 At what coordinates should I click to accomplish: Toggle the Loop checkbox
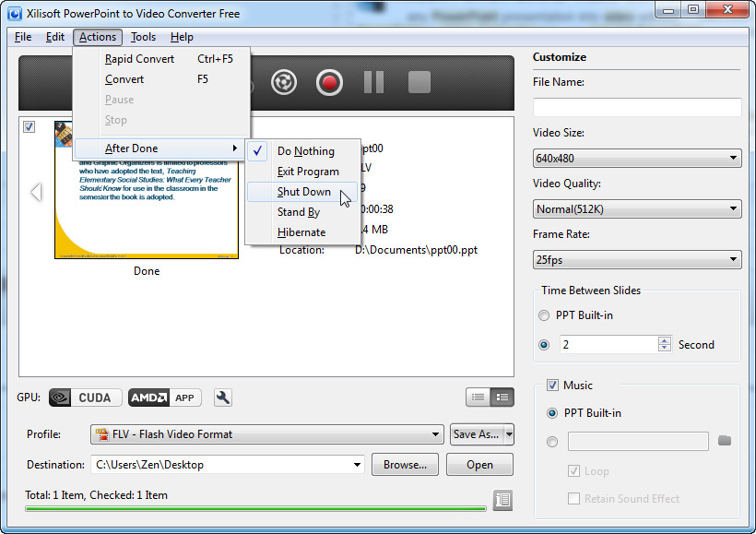coord(573,471)
